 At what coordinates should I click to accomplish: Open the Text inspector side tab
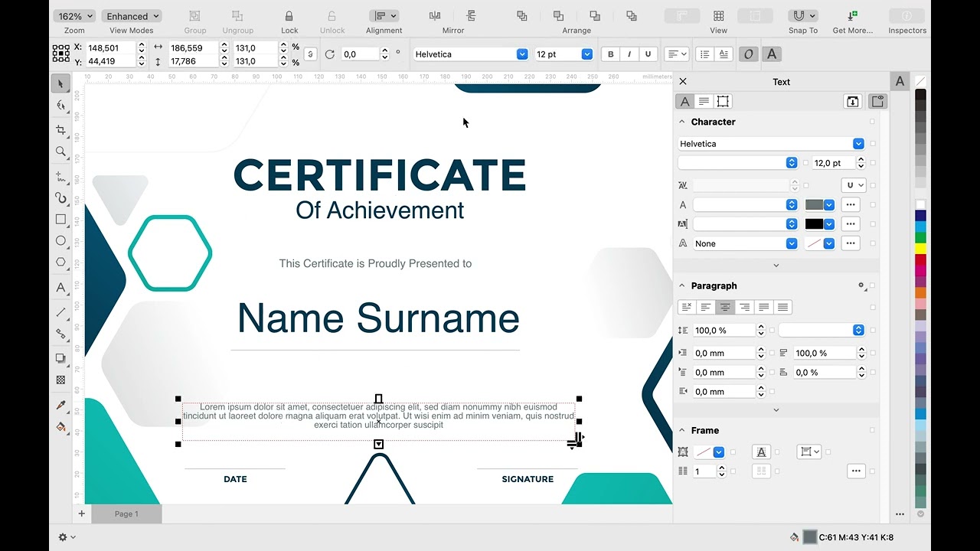[900, 82]
